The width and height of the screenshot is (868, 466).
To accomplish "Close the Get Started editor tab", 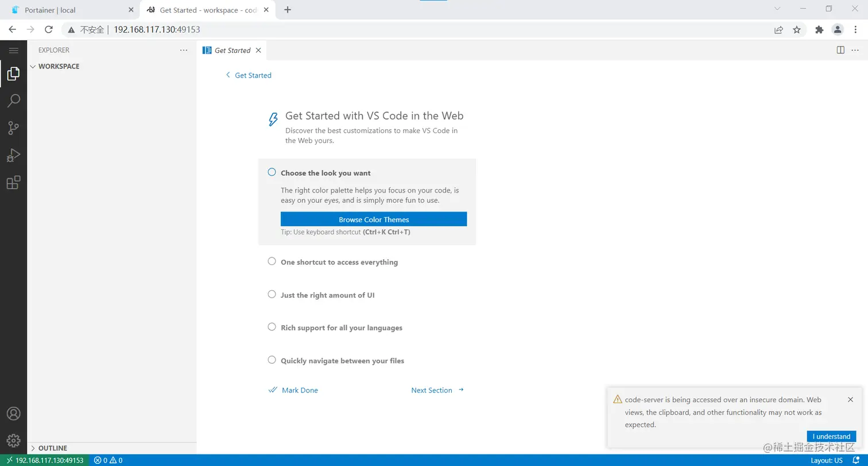I will tap(258, 51).
